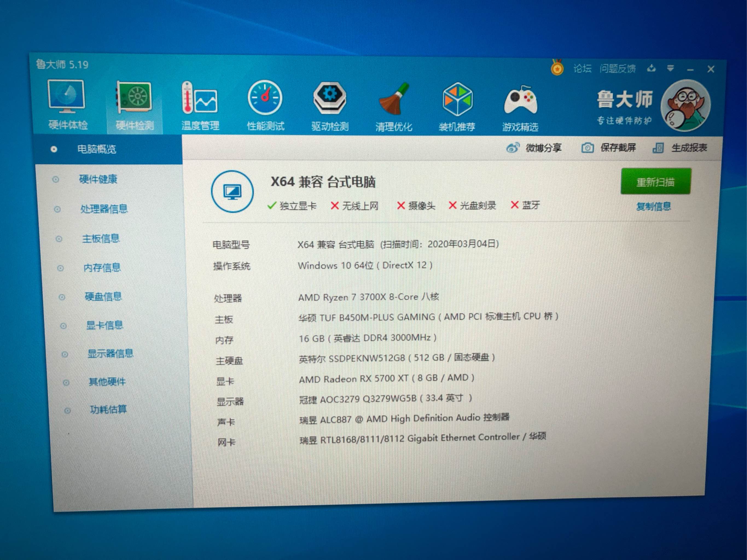Image resolution: width=747 pixels, height=560 pixels.
Task: Click the 电脑型号 row label
Action: (231, 245)
